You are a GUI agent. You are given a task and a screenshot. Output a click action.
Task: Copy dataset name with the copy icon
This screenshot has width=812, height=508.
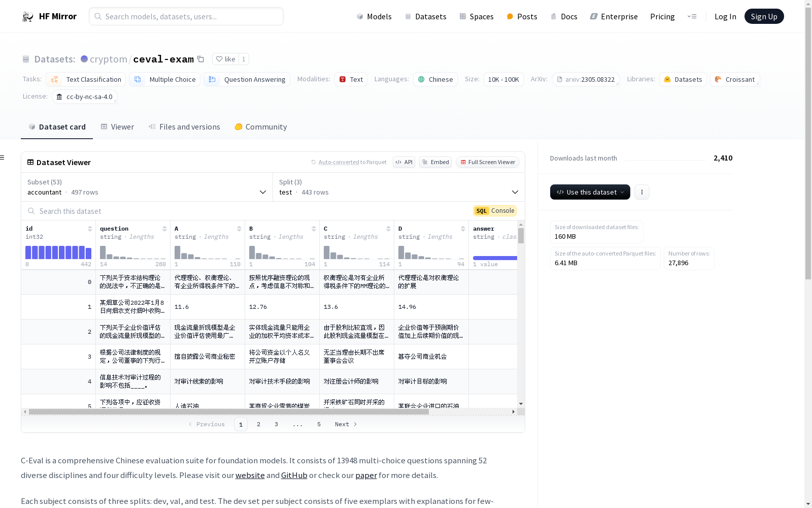(x=200, y=59)
